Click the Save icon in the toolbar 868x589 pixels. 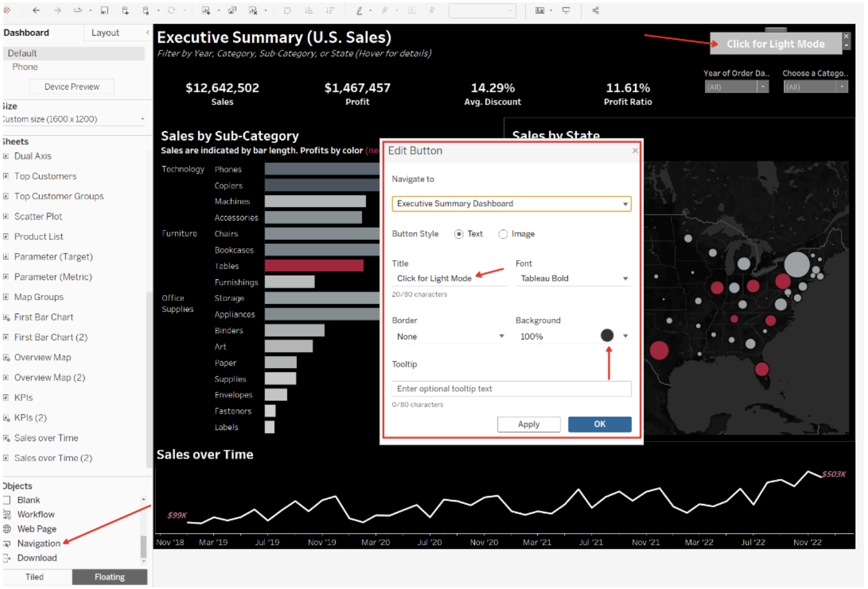pyautogui.click(x=104, y=10)
